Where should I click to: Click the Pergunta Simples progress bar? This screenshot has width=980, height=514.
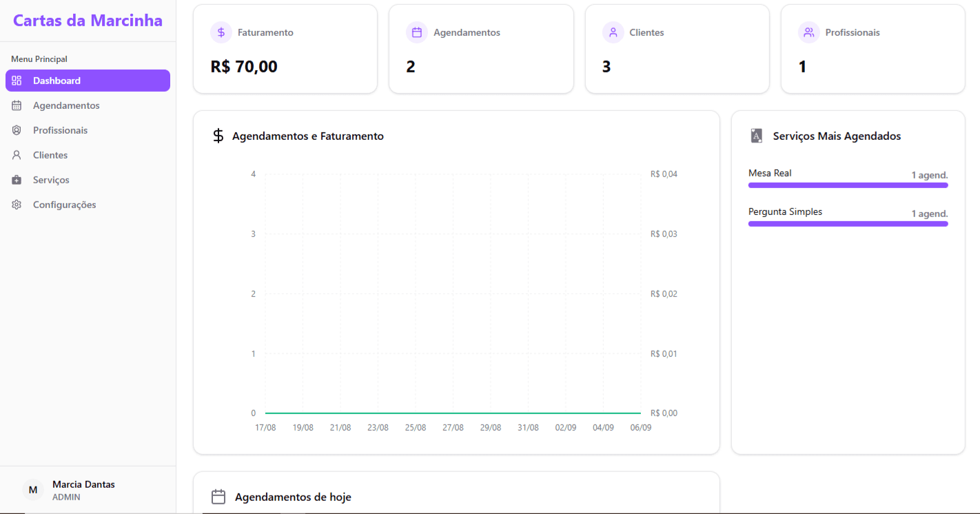[x=848, y=224]
